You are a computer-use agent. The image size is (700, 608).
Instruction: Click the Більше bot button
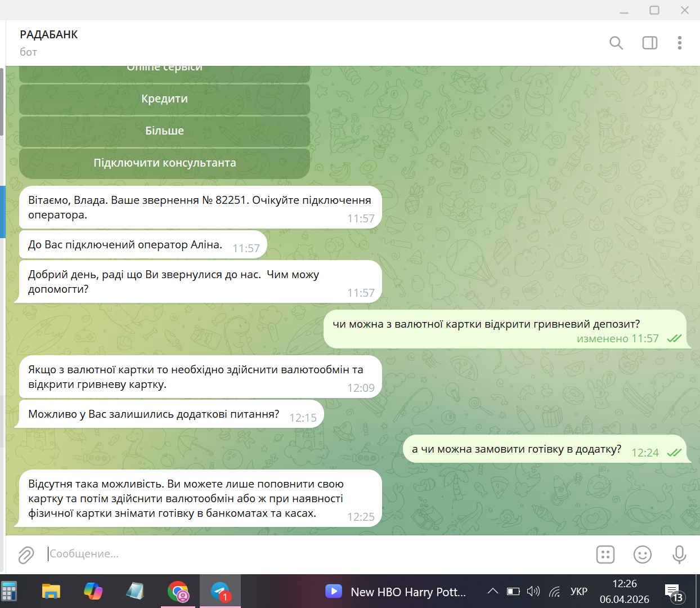[x=164, y=131]
